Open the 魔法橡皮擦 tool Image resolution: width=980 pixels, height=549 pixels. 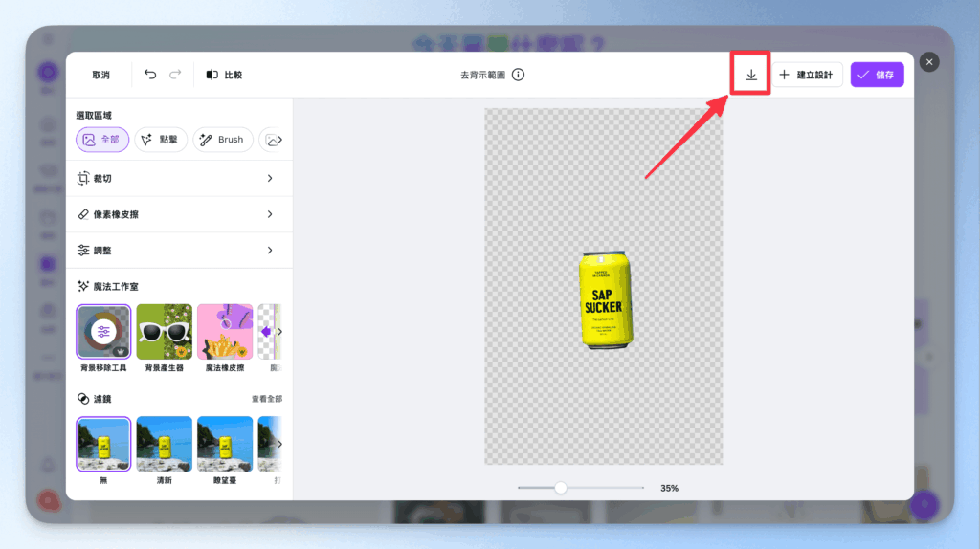tap(225, 332)
